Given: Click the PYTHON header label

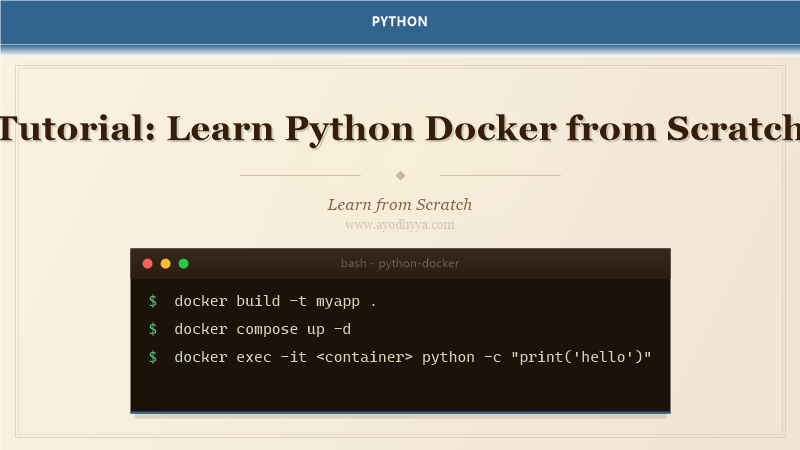Looking at the screenshot, I should click(399, 21).
